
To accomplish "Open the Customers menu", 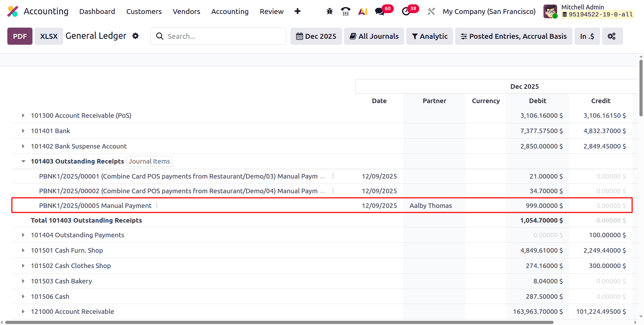I will click(x=144, y=12).
